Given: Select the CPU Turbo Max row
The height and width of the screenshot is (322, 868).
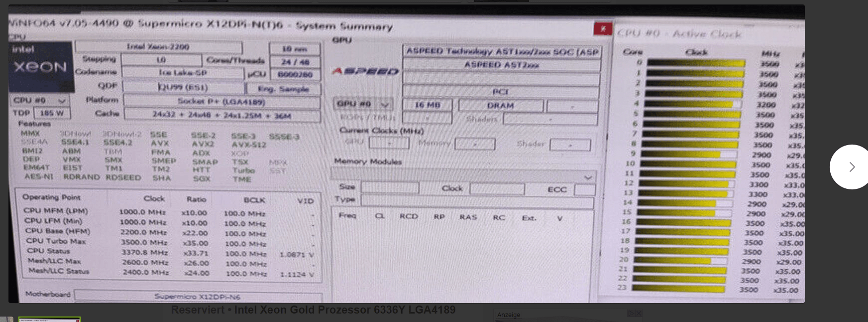Looking at the screenshot, I should pyautogui.click(x=170, y=243).
